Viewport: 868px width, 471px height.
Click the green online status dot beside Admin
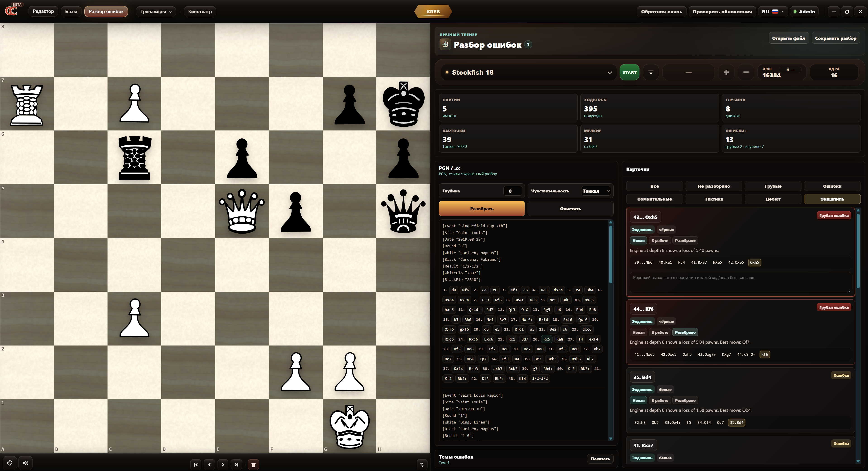coord(795,12)
